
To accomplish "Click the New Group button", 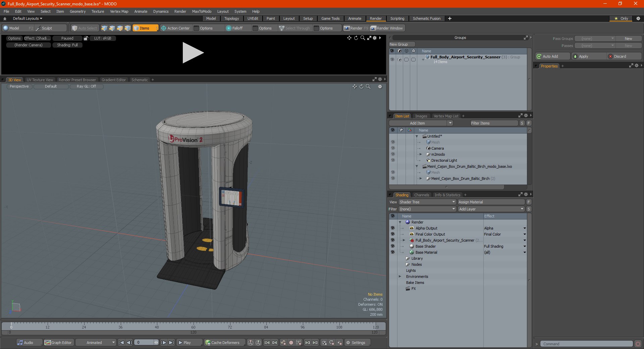I will [402, 44].
